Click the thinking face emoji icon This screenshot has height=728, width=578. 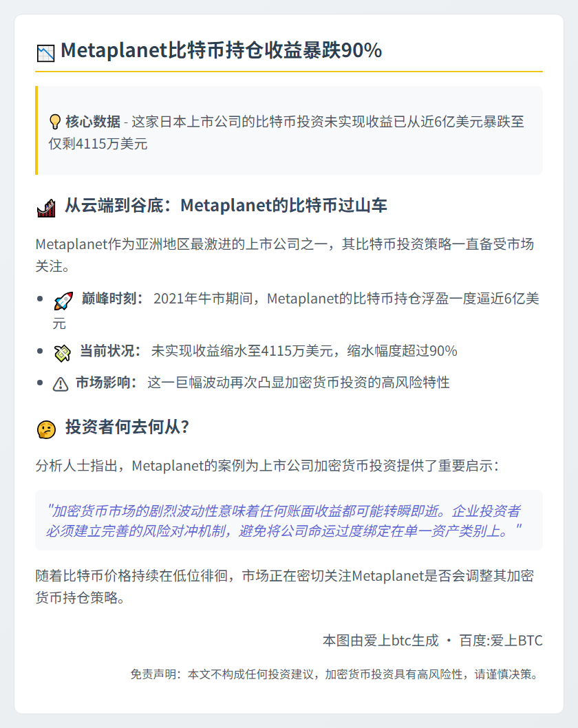coord(45,429)
